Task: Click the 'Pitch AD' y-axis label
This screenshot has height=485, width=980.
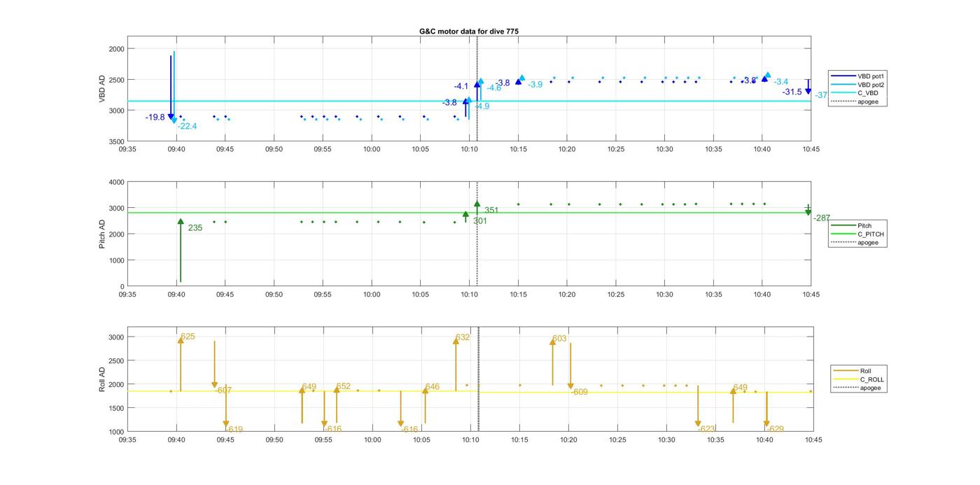Action: (102, 234)
